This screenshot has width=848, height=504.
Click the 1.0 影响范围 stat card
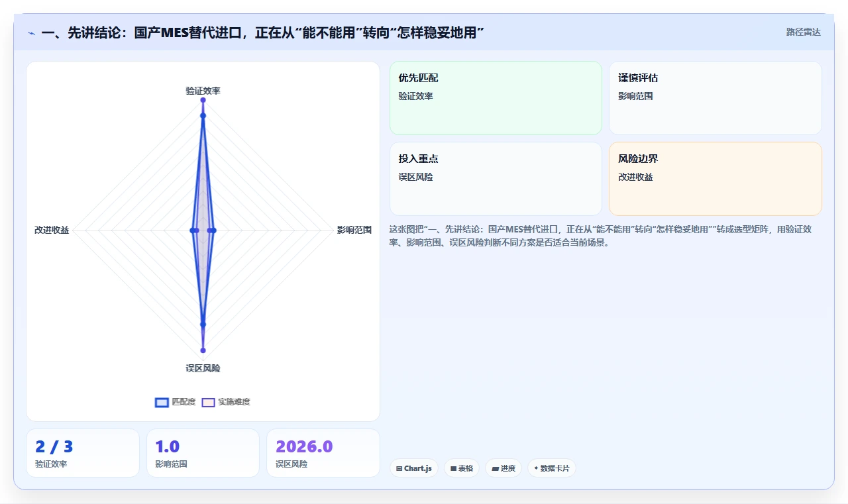click(203, 453)
